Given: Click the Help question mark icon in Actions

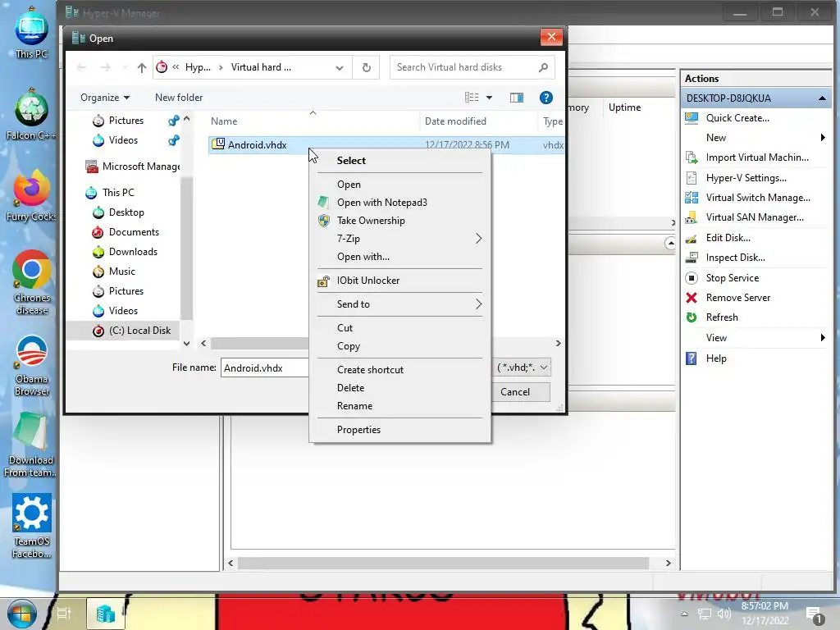Looking at the screenshot, I should [691, 358].
